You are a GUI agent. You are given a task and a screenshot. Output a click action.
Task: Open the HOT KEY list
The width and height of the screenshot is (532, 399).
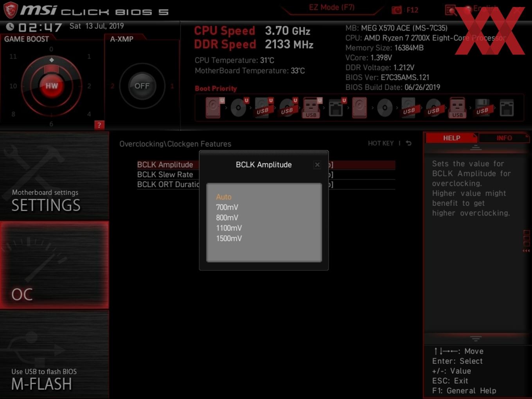381,143
